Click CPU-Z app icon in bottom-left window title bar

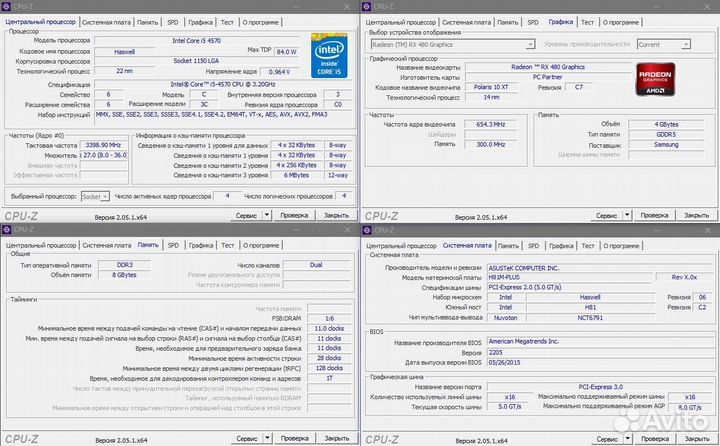click(6, 229)
